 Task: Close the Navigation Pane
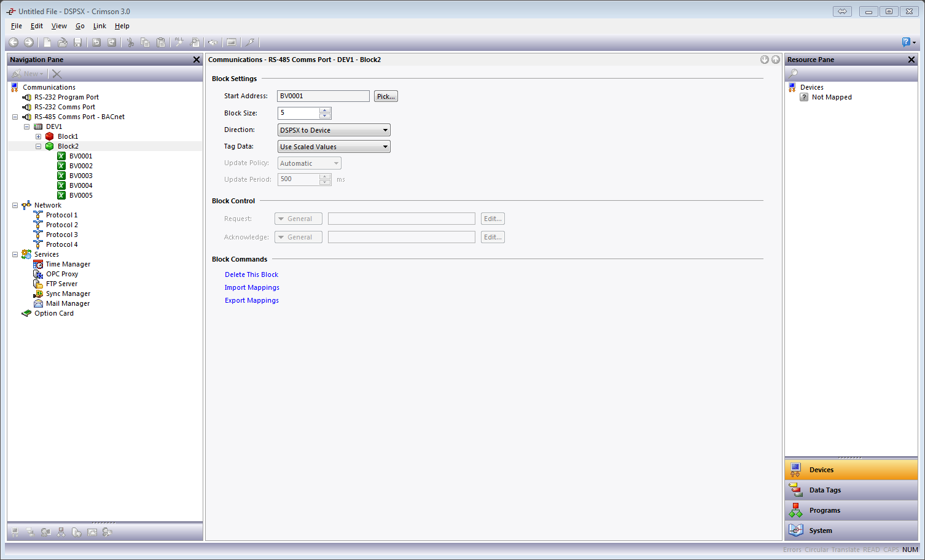click(x=197, y=60)
